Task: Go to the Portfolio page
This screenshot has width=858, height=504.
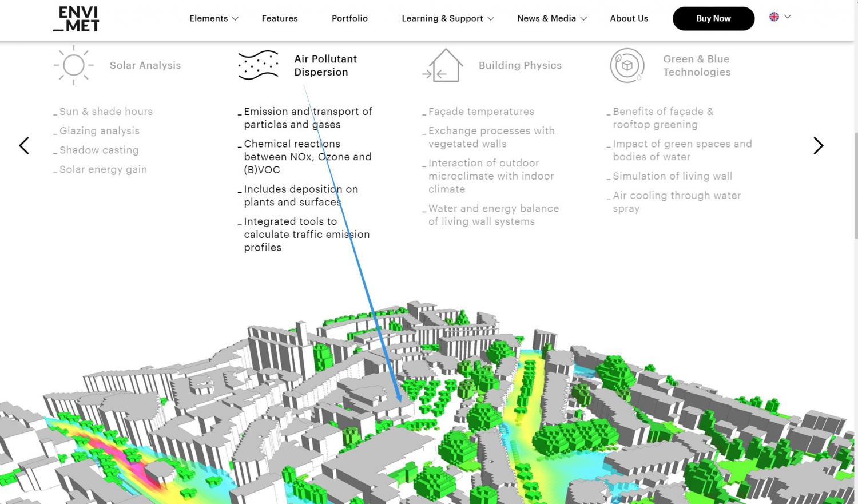Action: tap(349, 18)
